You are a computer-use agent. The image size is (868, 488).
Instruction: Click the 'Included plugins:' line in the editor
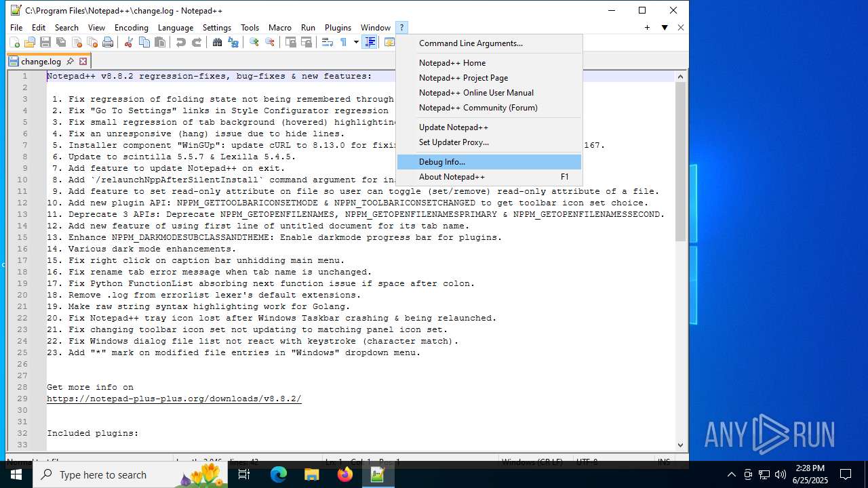click(92, 433)
